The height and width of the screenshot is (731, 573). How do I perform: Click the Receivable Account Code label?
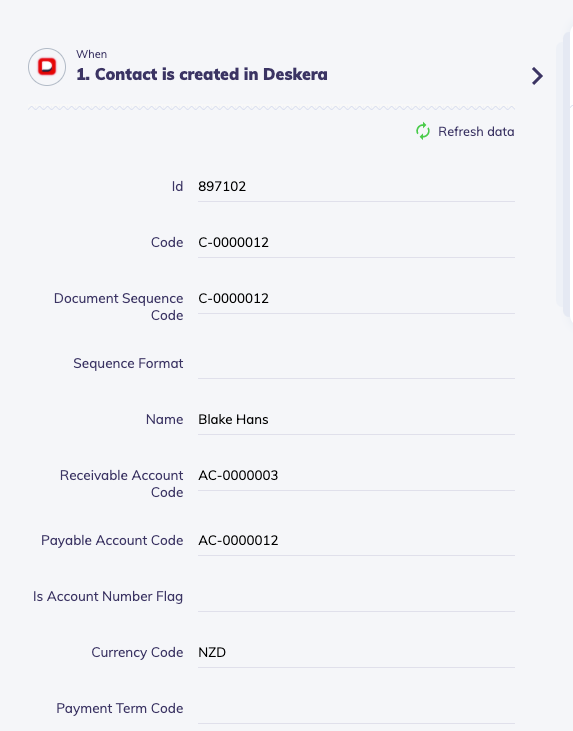coord(121,483)
